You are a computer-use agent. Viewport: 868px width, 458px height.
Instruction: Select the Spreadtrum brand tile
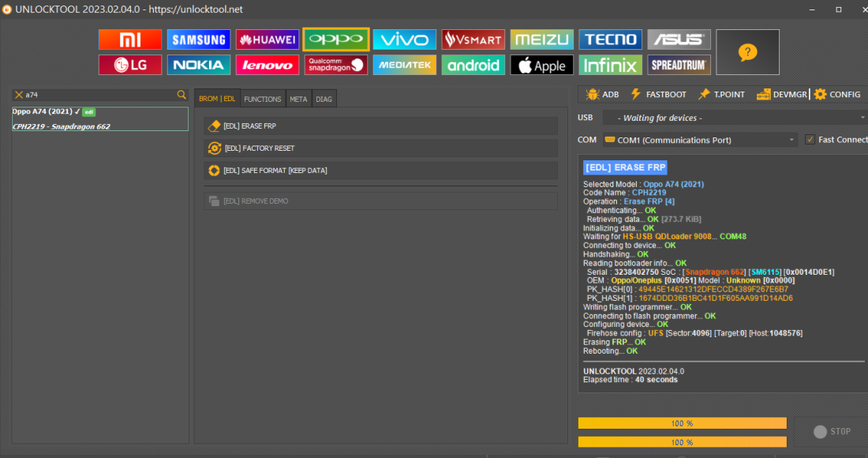click(x=679, y=65)
